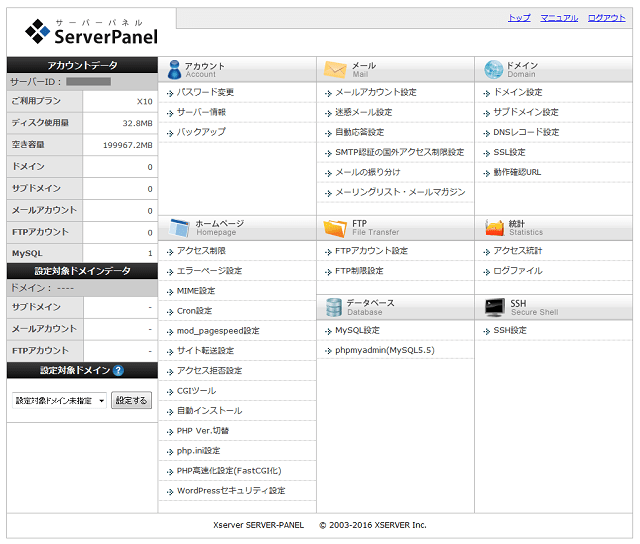The height and width of the screenshot is (544, 640).
Task: Open メールの振り分け
Action: [367, 172]
